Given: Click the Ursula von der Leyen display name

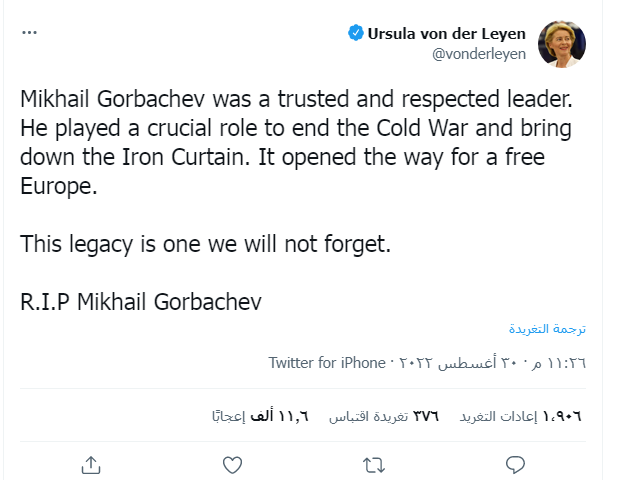Looking at the screenshot, I should point(447,33).
